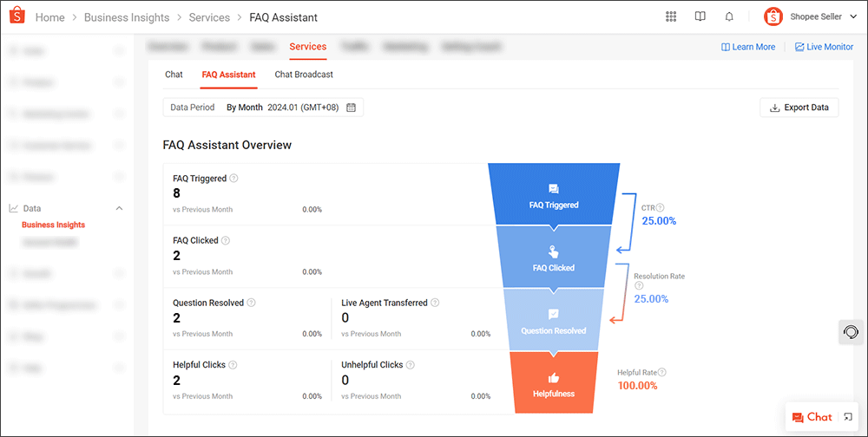Open the notifications bell icon

729,16
